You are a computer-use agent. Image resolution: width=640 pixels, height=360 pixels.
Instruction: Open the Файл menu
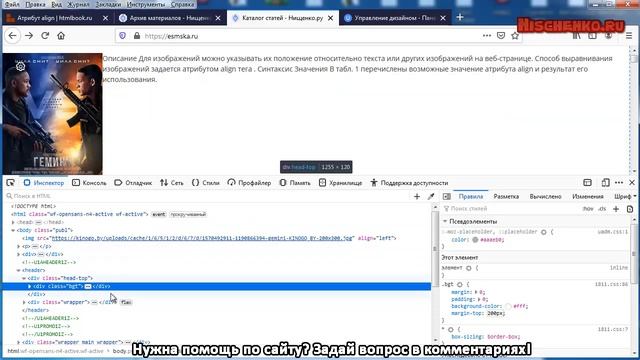(x=12, y=4)
